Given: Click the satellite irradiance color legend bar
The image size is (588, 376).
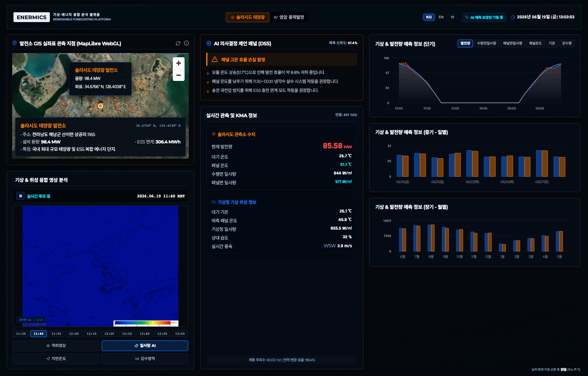Looking at the screenshot, I should tap(146, 323).
